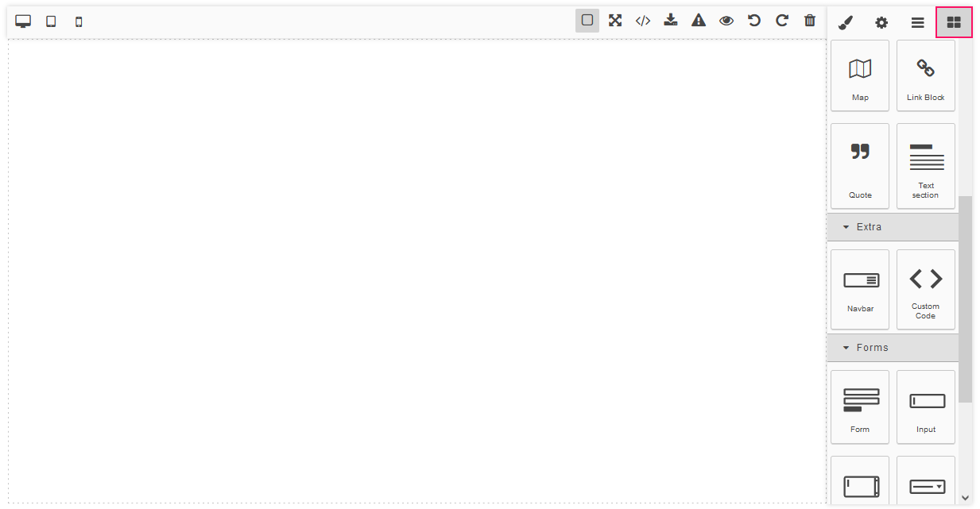This screenshot has width=980, height=509.
Task: Open the Style Manager brush tab
Action: [x=846, y=22]
